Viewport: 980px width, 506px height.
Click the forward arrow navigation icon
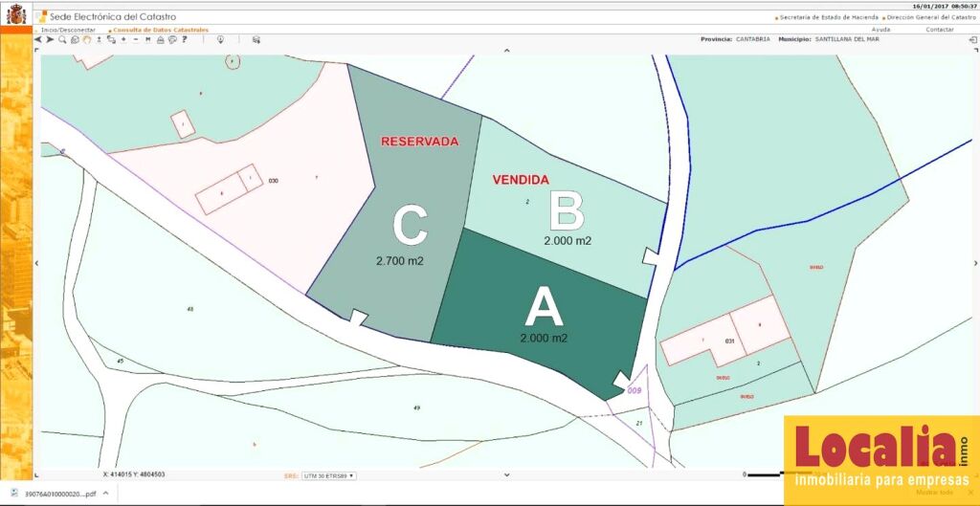coord(50,40)
